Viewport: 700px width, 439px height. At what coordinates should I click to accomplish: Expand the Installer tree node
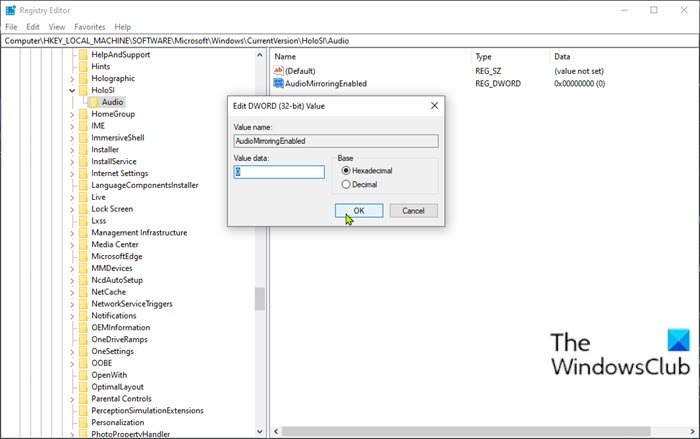[72, 150]
